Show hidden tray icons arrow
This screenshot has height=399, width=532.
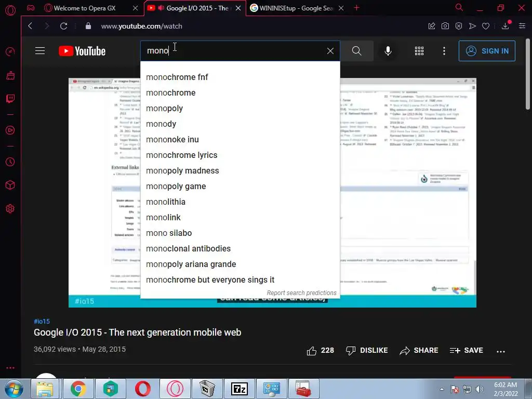tap(442, 389)
